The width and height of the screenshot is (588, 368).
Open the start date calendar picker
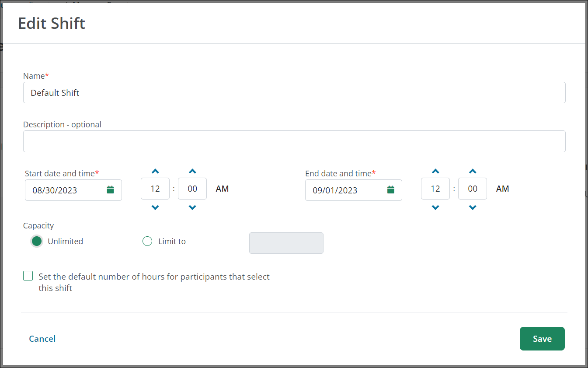(110, 190)
